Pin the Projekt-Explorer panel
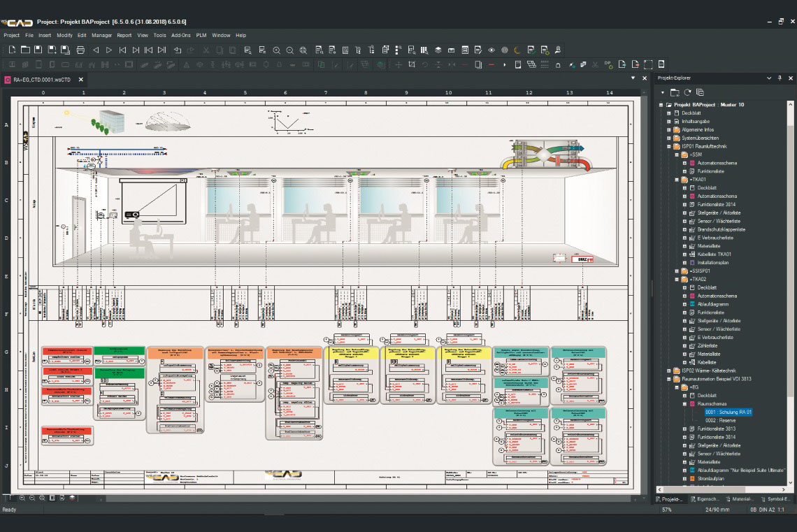This screenshot has width=797, height=532. click(x=780, y=78)
